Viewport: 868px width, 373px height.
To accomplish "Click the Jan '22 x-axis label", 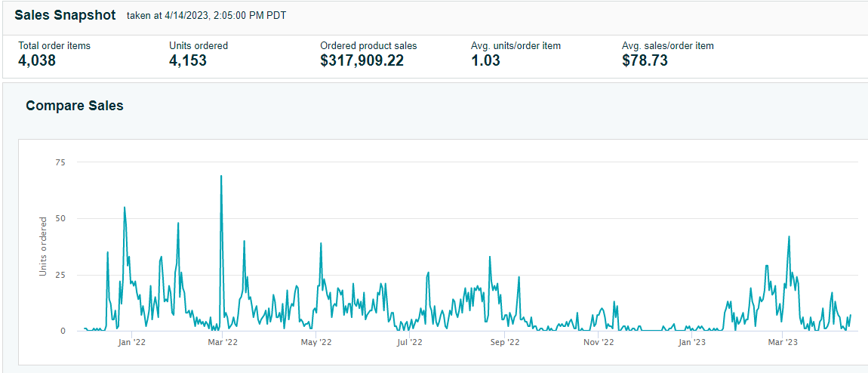I will [x=132, y=343].
